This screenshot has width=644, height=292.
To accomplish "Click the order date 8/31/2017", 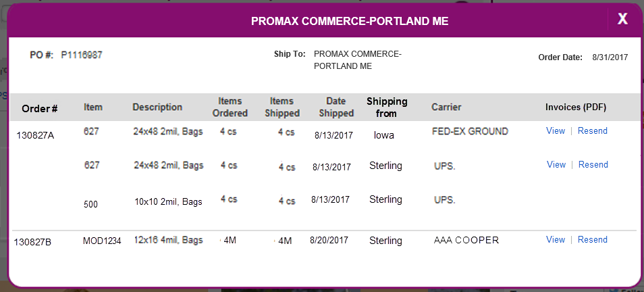I will click(610, 57).
